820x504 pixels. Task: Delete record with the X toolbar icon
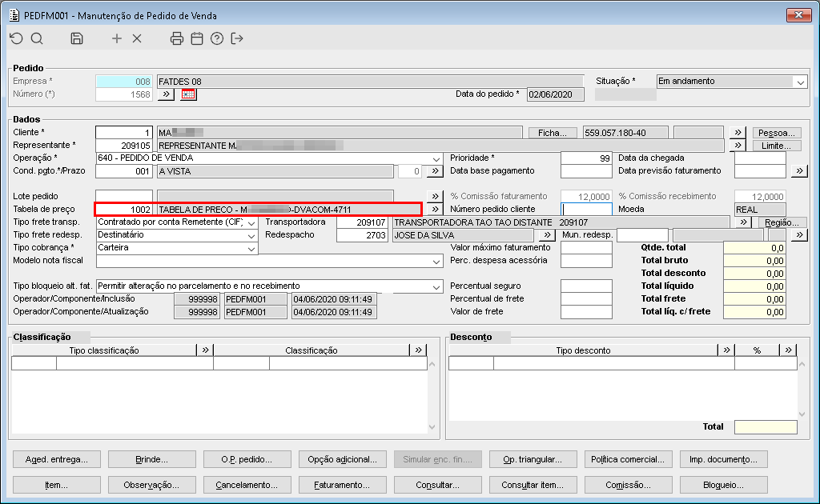tap(137, 38)
